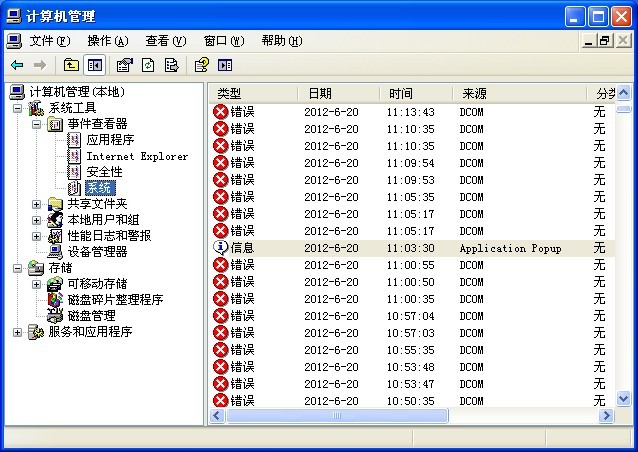Viewport: 638px width, 452px height.
Task: Select the event row timed 11:09:54
Action: click(x=412, y=163)
